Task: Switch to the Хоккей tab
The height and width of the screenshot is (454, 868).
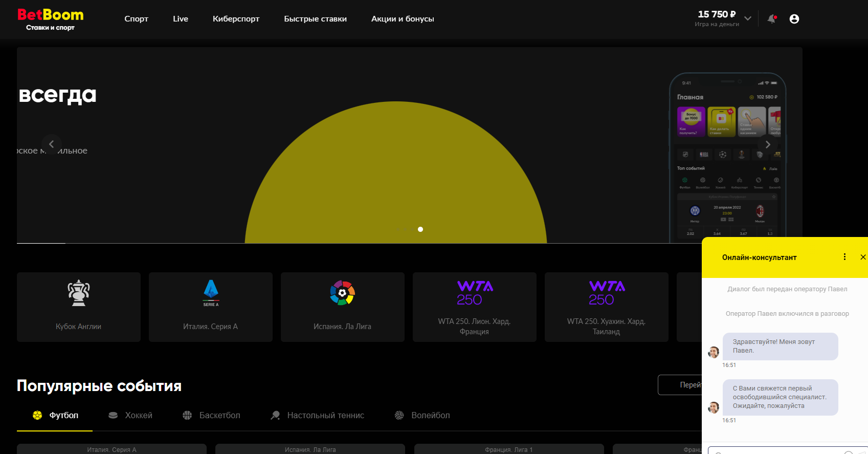Action: (x=130, y=415)
